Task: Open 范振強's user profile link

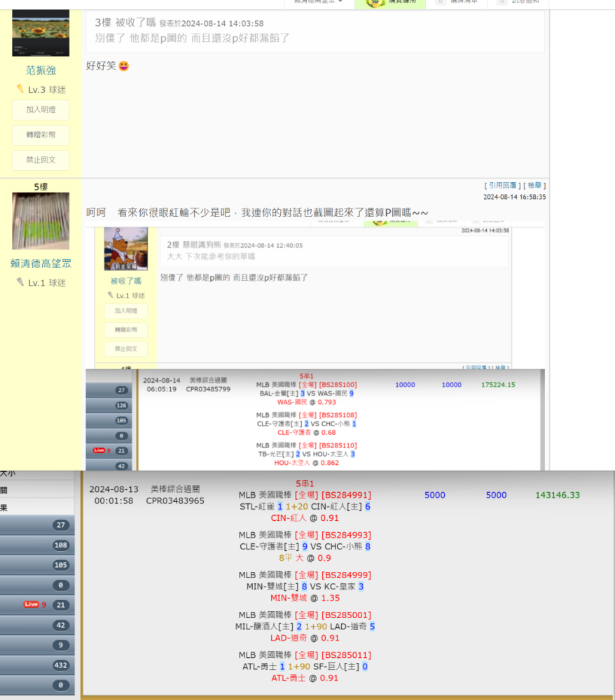Action: tap(41, 70)
